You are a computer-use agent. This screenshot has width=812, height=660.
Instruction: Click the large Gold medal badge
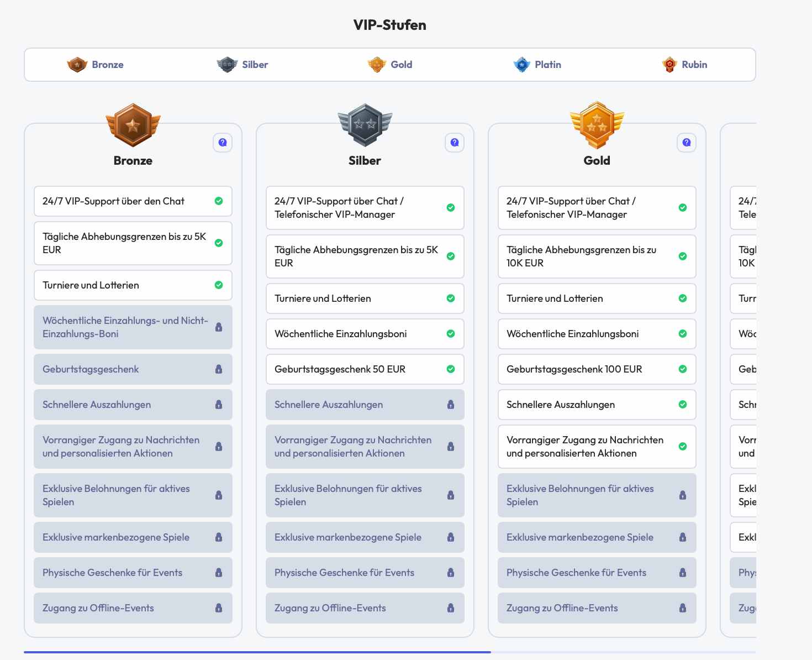597,125
